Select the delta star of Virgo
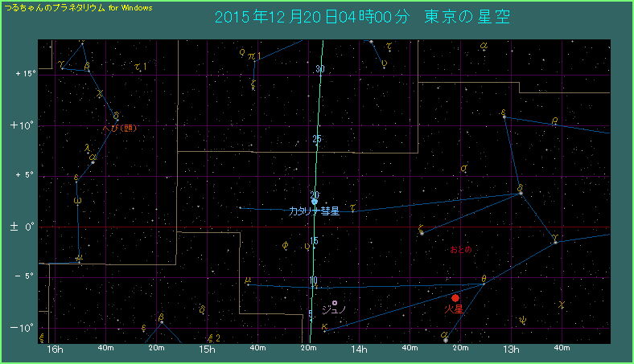The height and width of the screenshot is (364, 634). pos(521,193)
